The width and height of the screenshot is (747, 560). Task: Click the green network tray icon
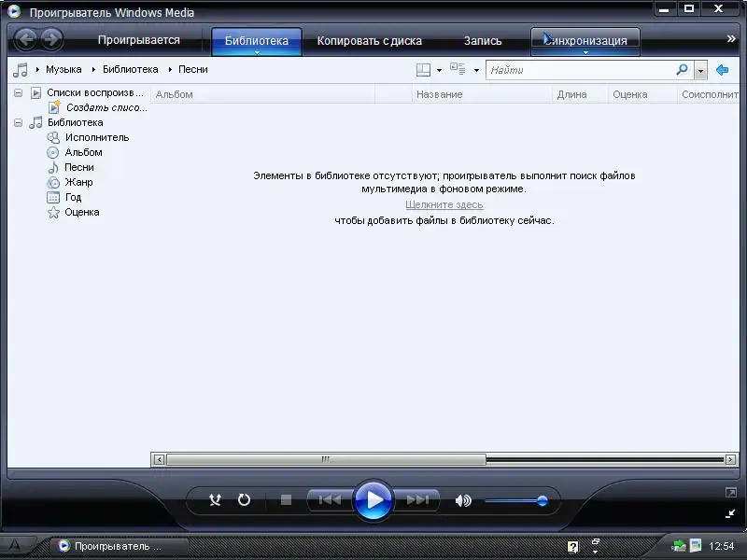pyautogui.click(x=678, y=546)
